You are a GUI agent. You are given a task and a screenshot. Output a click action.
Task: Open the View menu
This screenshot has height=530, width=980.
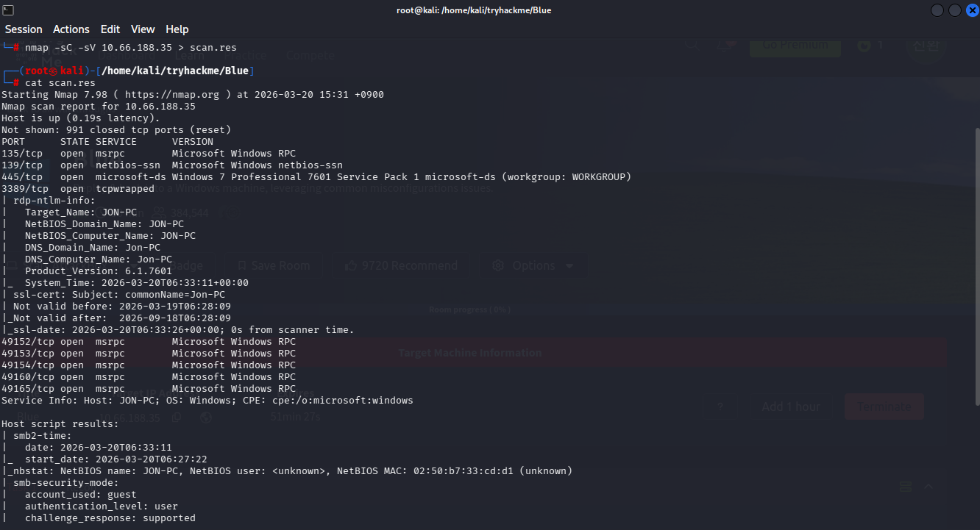point(143,29)
